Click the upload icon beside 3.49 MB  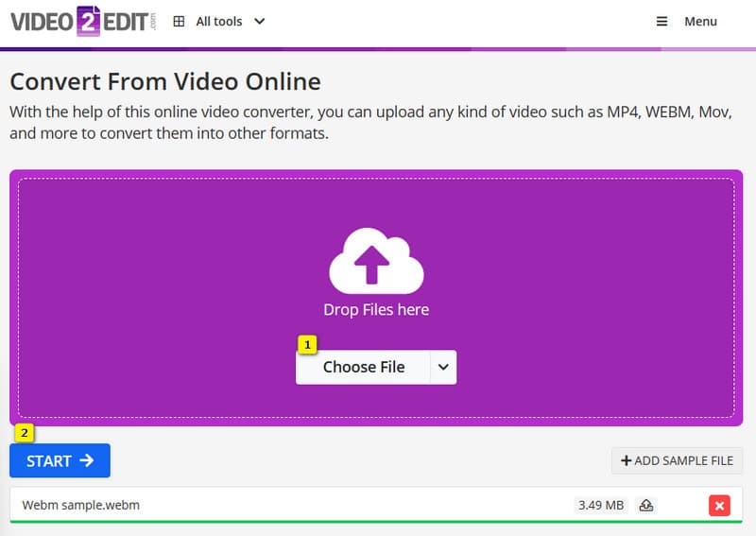point(646,506)
